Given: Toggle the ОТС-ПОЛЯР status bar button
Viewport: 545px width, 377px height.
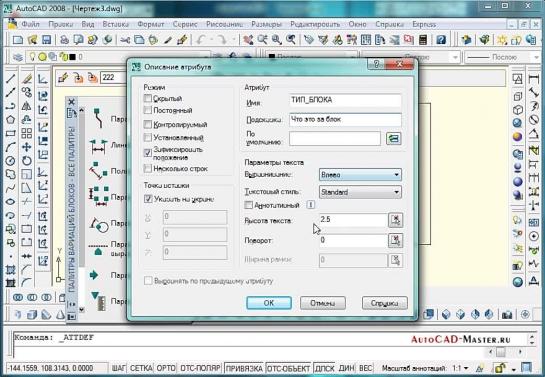Looking at the screenshot, I should tap(200, 368).
